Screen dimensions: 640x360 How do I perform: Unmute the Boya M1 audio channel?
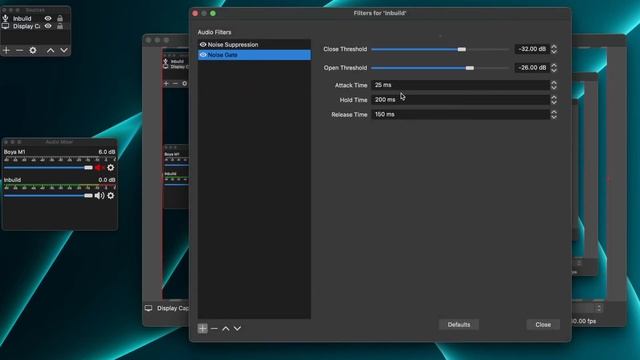[99, 167]
